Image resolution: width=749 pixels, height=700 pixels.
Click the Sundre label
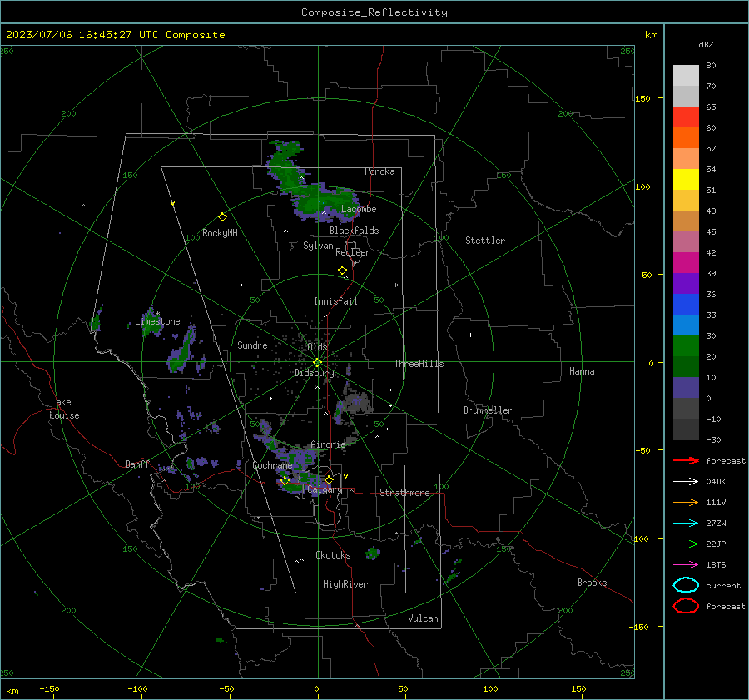pyautogui.click(x=252, y=345)
